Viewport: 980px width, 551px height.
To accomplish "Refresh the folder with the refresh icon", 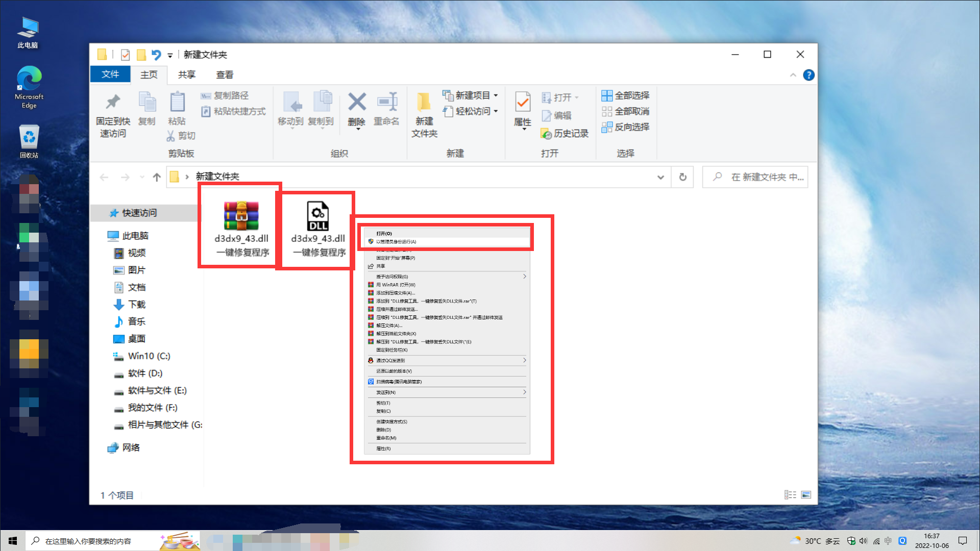I will tap(682, 177).
